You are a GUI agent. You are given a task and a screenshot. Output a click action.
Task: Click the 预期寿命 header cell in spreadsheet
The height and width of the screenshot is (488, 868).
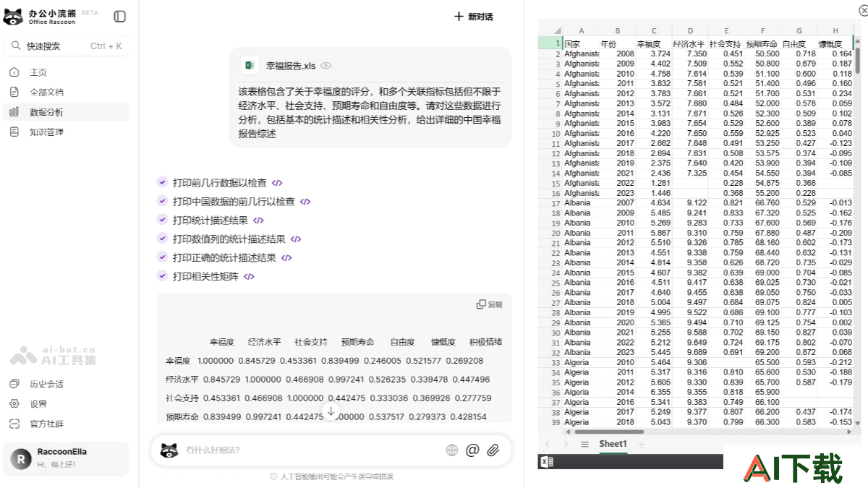pos(763,44)
